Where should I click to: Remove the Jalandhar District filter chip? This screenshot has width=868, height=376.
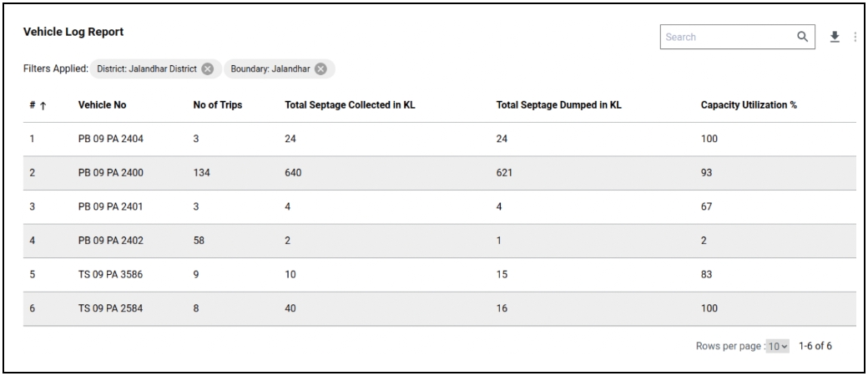click(207, 69)
